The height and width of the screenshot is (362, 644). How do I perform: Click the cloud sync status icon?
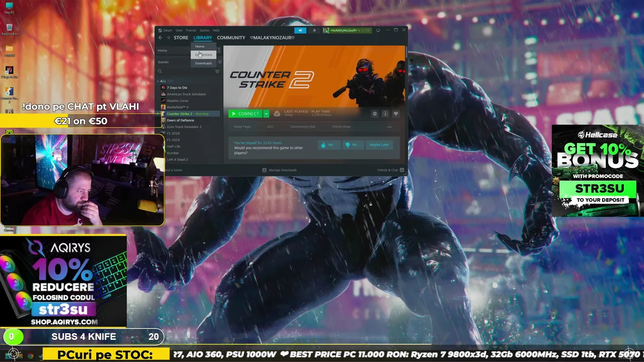point(277,114)
